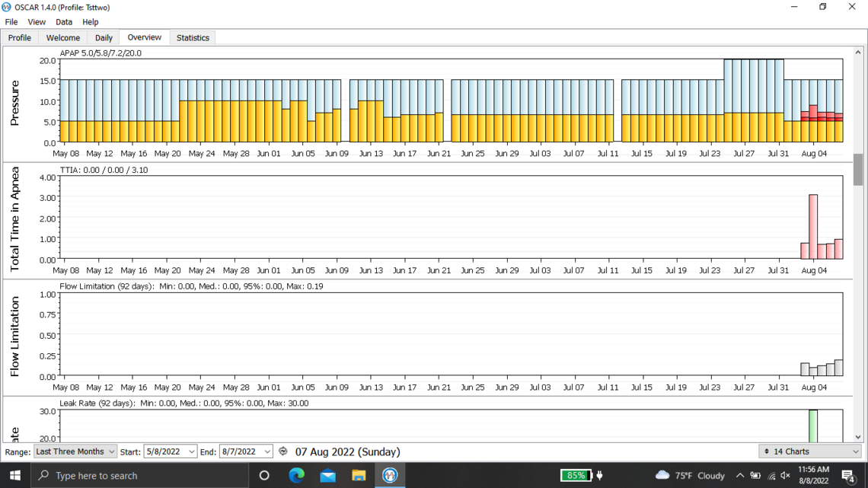Click the Flow Limitation (92 days) summary text
The image size is (868, 488).
[x=192, y=286]
